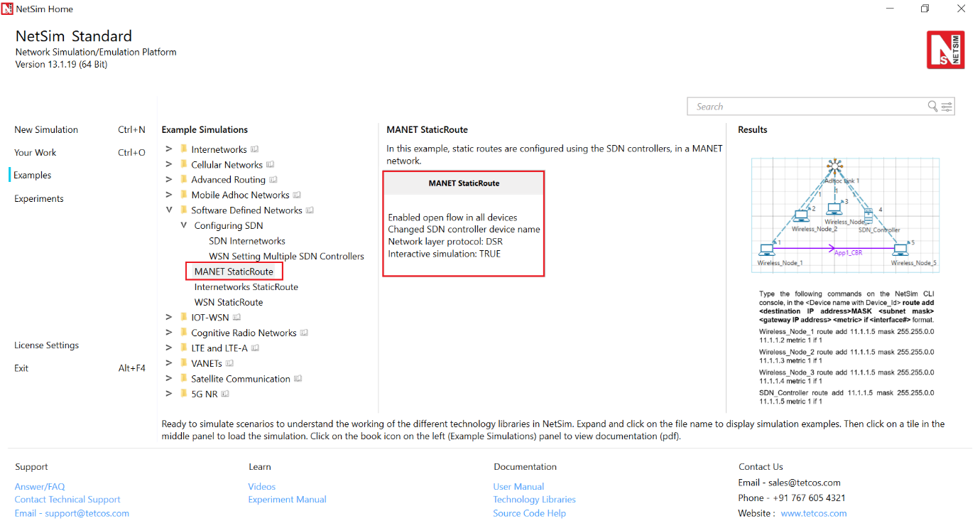Open the Videos link under Learn
This screenshot has height=521, width=980.
[x=262, y=487]
